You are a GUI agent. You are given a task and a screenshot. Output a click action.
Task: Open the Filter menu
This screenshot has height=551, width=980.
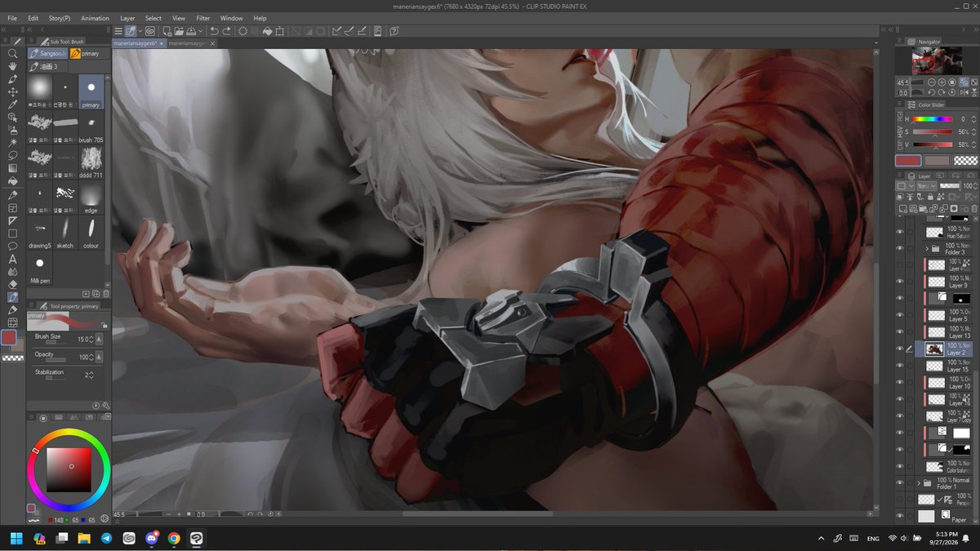click(x=203, y=18)
